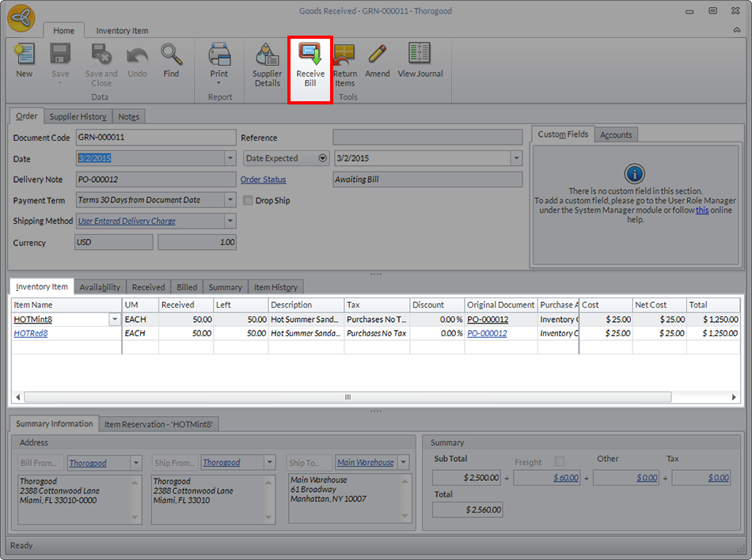Open the Ship To Main Warehouse dropdown
This screenshot has height=560, width=752.
tap(403, 463)
